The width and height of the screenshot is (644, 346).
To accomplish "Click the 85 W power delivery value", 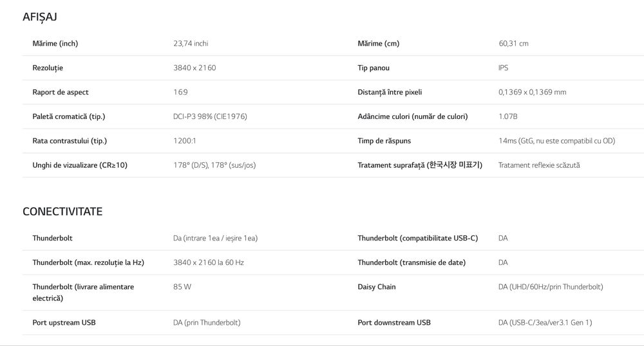I will point(182,287).
